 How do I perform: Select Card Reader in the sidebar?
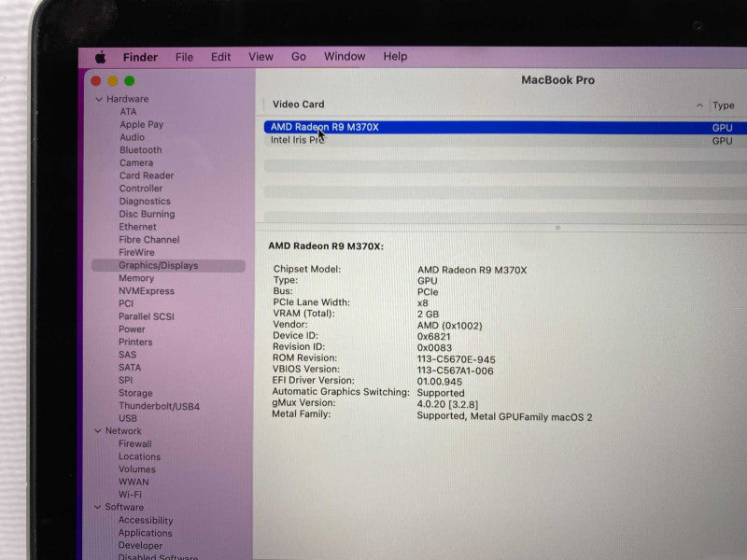tap(147, 175)
